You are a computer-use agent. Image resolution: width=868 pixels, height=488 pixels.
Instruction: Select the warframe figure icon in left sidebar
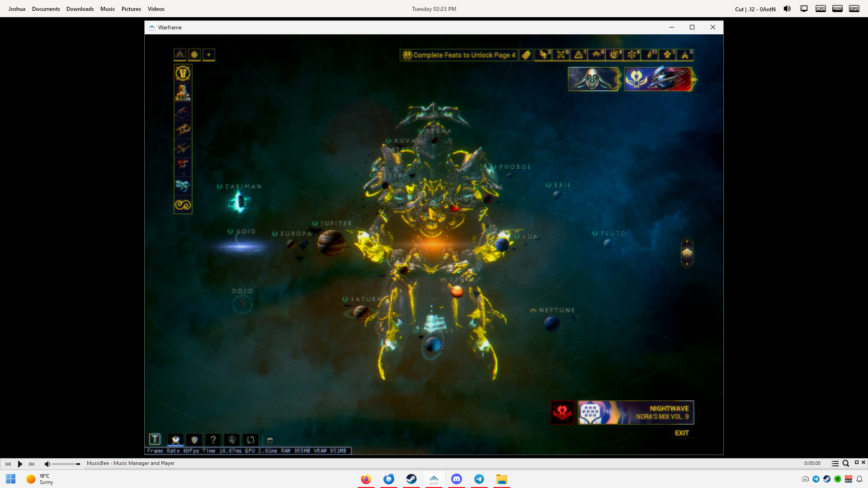point(183,92)
